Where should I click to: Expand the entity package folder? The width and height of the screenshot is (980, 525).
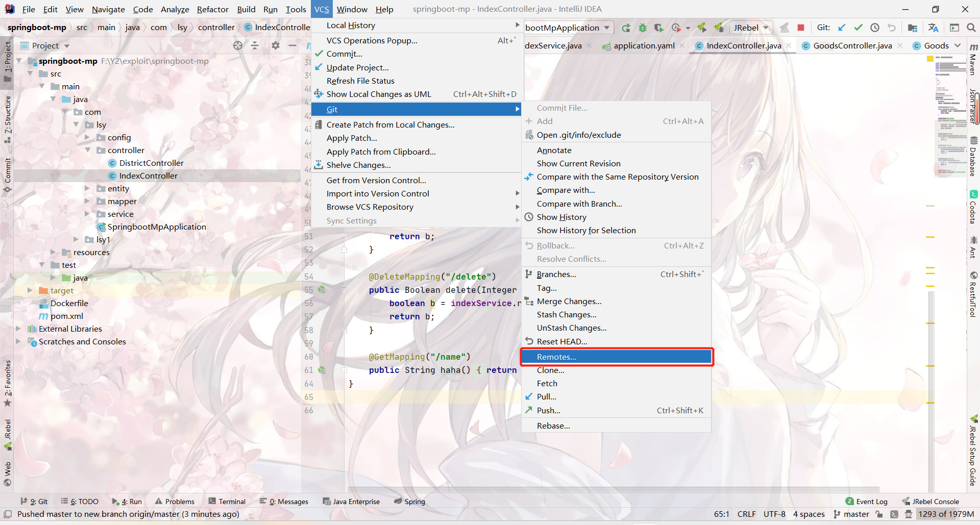coord(87,189)
